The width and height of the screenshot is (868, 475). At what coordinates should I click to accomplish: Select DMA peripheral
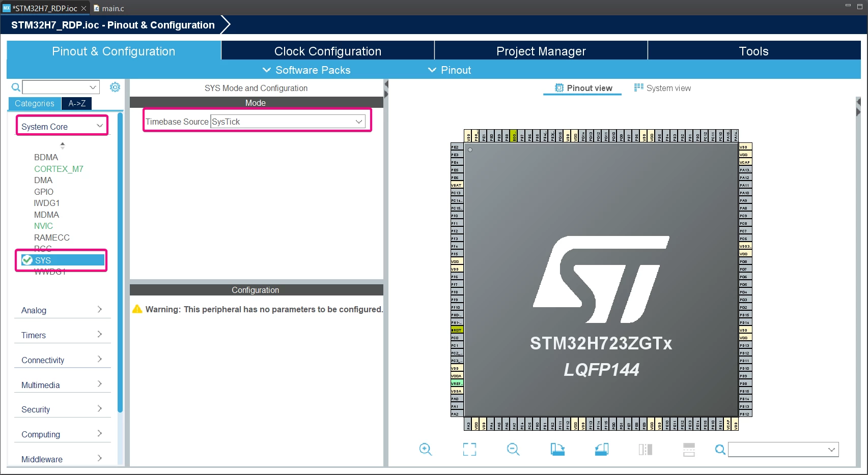pos(43,180)
